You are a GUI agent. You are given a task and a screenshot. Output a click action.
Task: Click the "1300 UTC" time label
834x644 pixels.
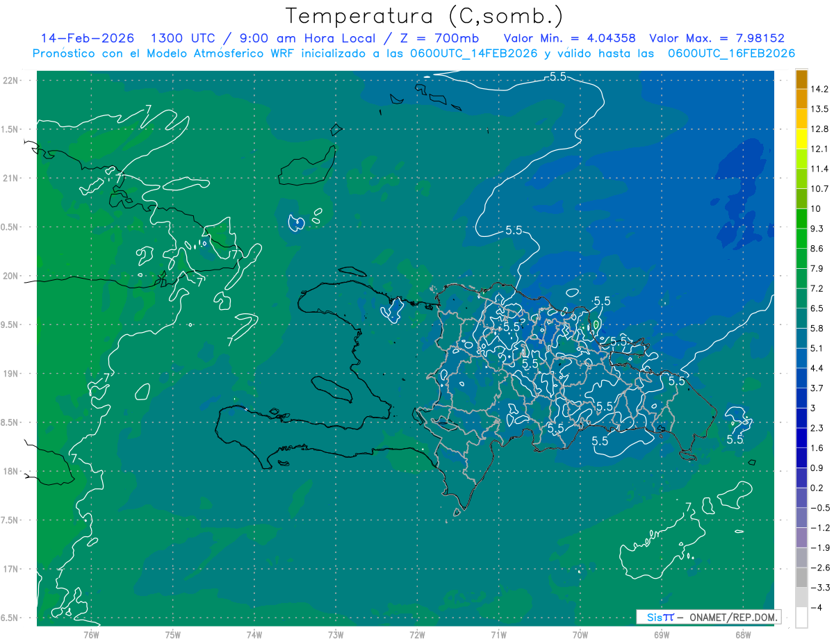[183, 38]
